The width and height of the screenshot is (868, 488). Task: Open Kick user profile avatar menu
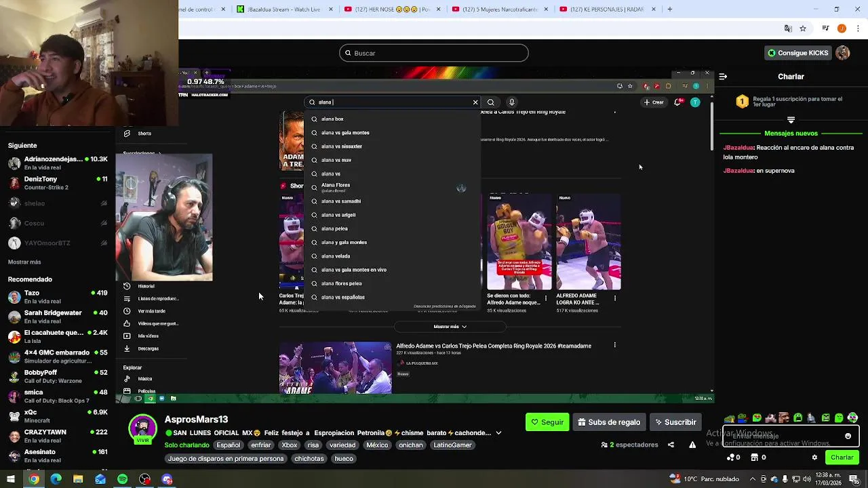coord(843,53)
